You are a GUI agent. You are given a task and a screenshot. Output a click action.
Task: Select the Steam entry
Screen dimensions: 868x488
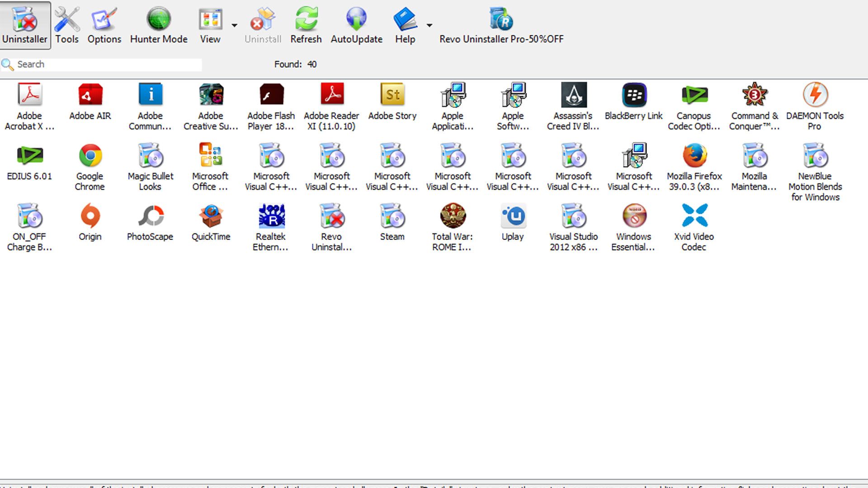(392, 223)
